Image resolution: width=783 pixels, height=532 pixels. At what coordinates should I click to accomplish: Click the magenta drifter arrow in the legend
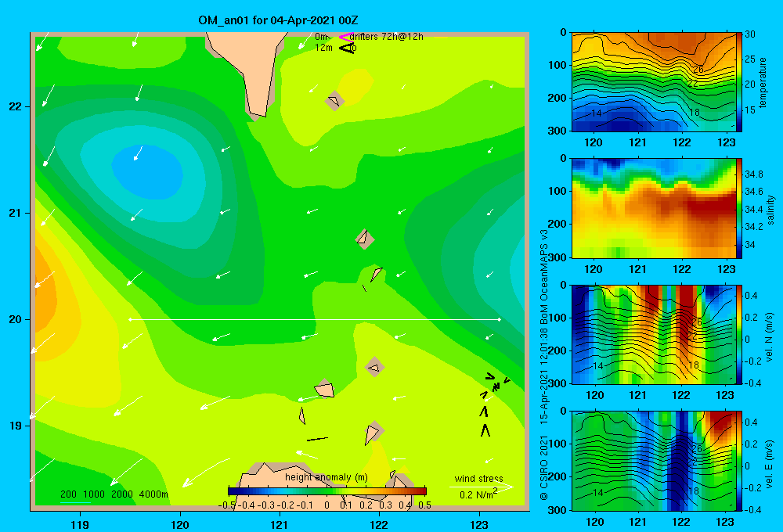(x=345, y=36)
